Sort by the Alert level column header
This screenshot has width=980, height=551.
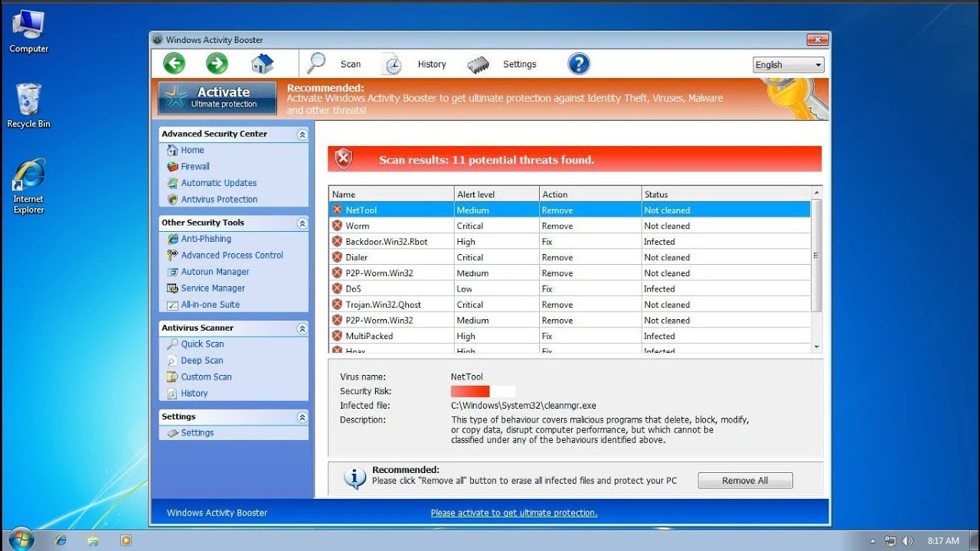(x=496, y=194)
